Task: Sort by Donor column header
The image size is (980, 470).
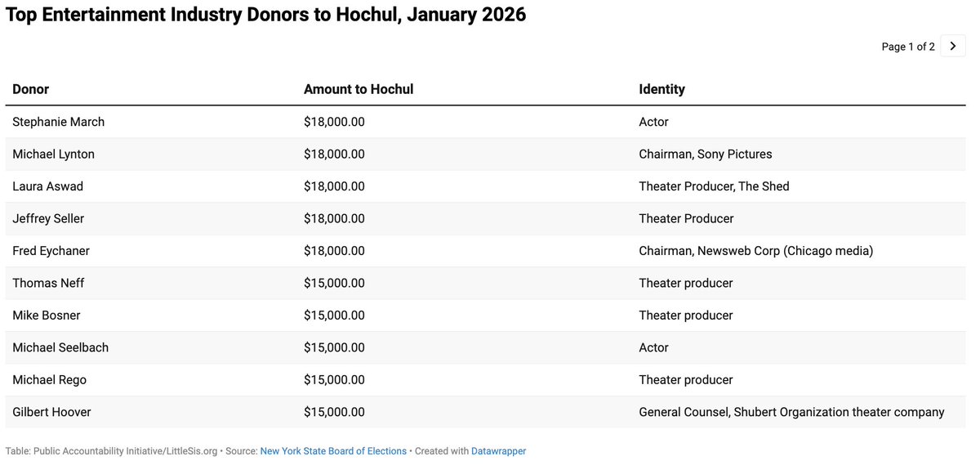Action: [x=31, y=89]
